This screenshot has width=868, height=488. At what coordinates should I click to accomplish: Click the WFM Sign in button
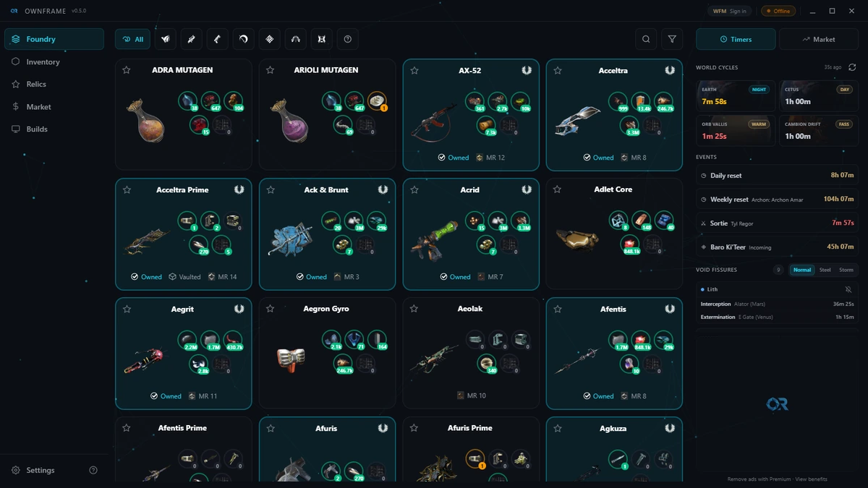pyautogui.click(x=730, y=11)
